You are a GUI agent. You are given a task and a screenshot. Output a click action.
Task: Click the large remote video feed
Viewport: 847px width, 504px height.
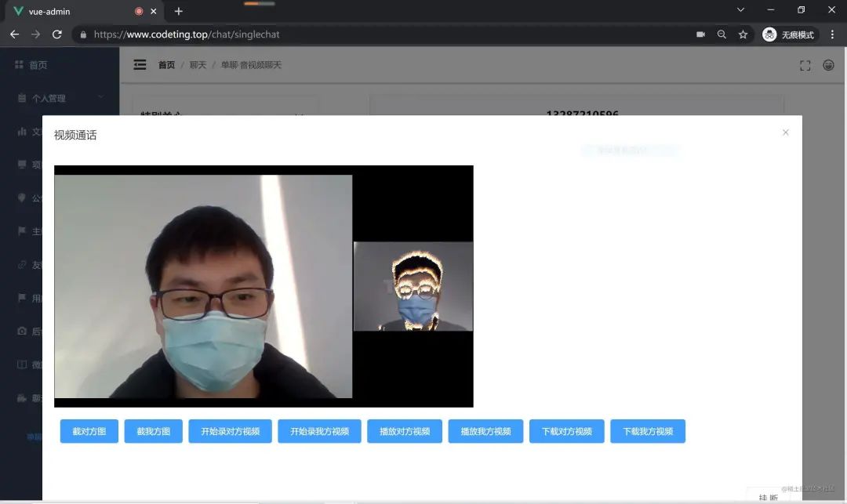[x=203, y=286]
